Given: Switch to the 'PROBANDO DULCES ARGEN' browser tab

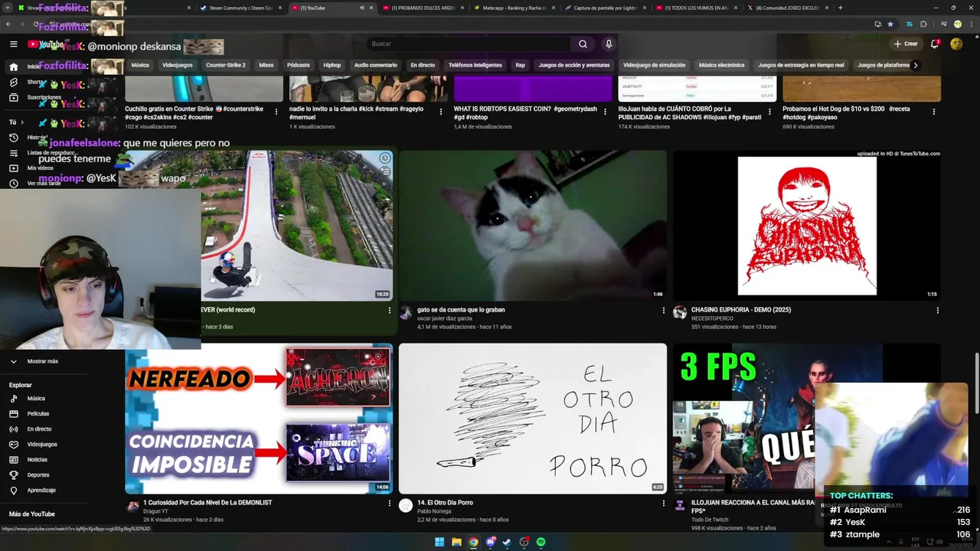Looking at the screenshot, I should 423,8.
